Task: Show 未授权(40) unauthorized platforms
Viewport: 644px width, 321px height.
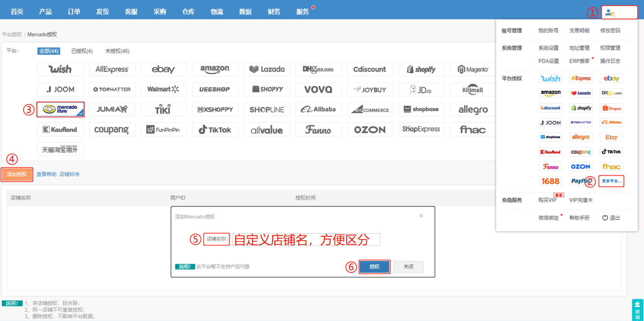Action: point(117,51)
